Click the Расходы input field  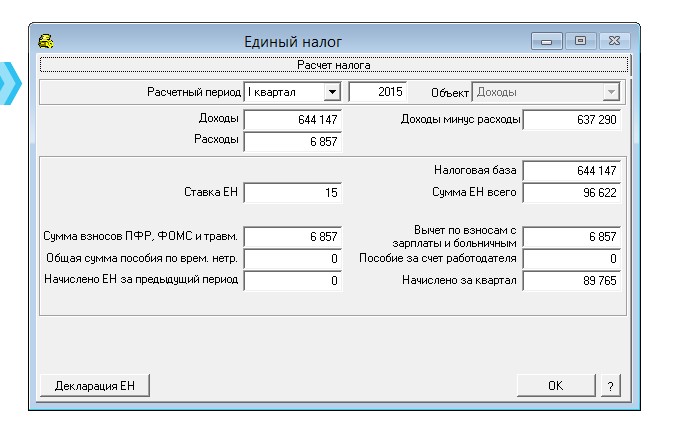pyautogui.click(x=292, y=142)
